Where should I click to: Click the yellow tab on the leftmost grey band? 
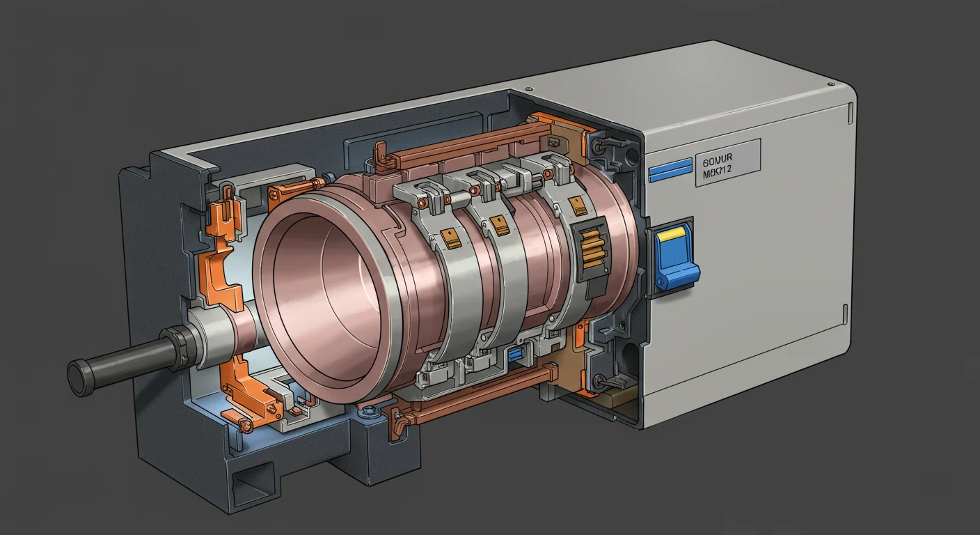pyautogui.click(x=450, y=238)
